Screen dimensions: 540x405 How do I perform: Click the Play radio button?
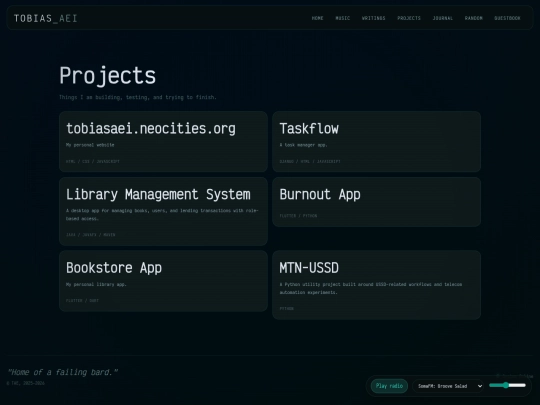[389, 386]
